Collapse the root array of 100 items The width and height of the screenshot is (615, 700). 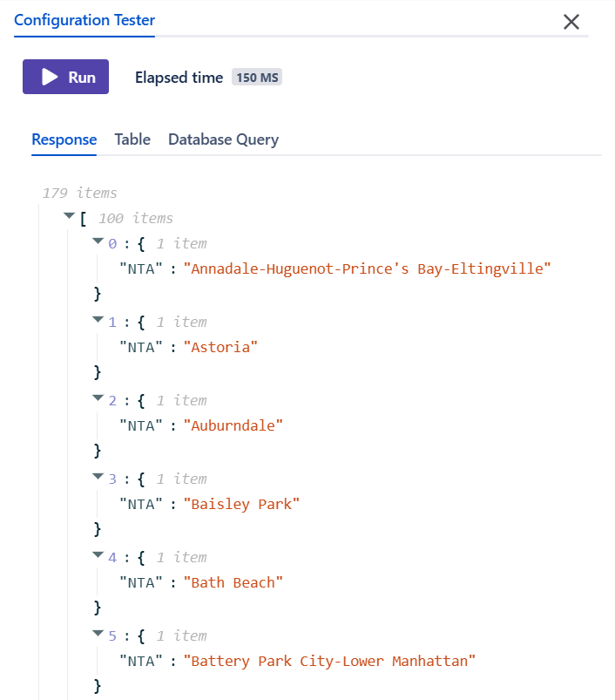(69, 216)
